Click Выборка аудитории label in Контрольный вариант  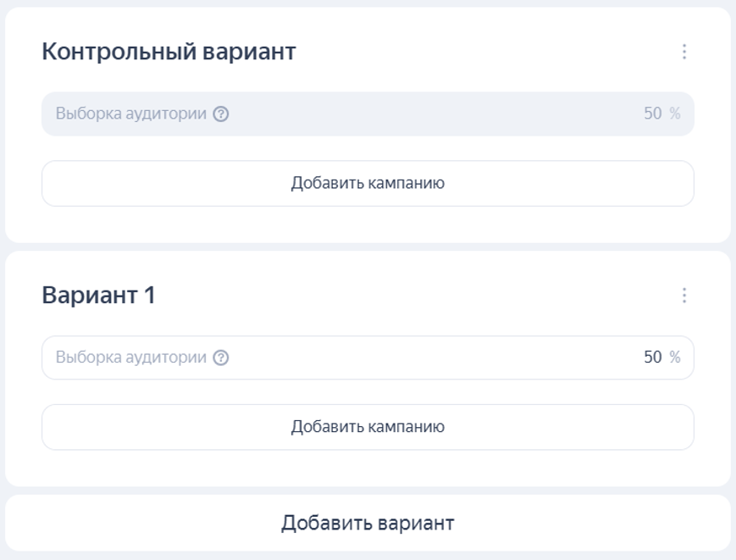click(x=131, y=114)
